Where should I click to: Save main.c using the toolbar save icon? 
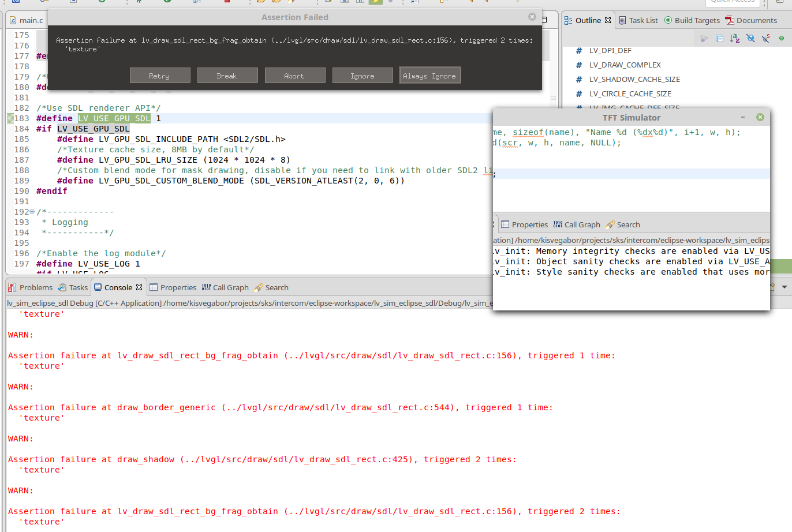point(43,2)
